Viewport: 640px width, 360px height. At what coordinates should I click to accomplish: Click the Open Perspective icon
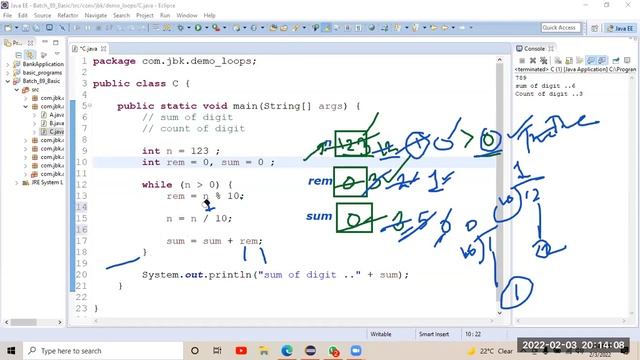pyautogui.click(x=595, y=28)
